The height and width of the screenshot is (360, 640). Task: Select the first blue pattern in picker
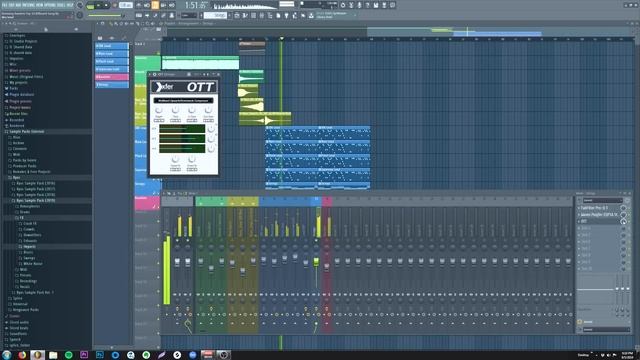click(112, 46)
